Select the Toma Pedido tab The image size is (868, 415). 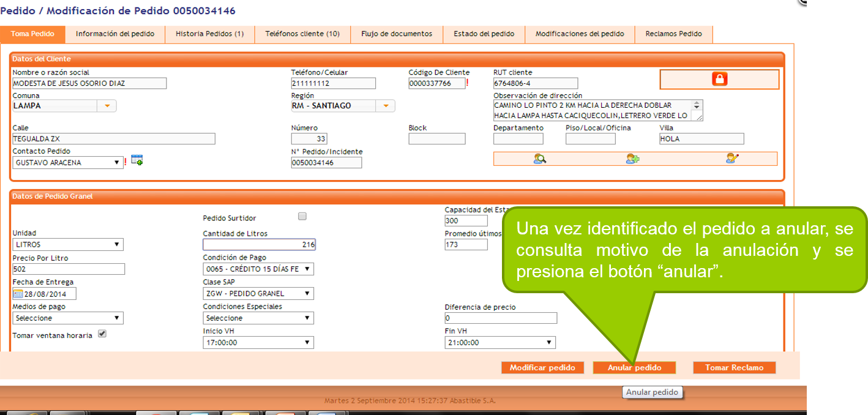point(32,34)
